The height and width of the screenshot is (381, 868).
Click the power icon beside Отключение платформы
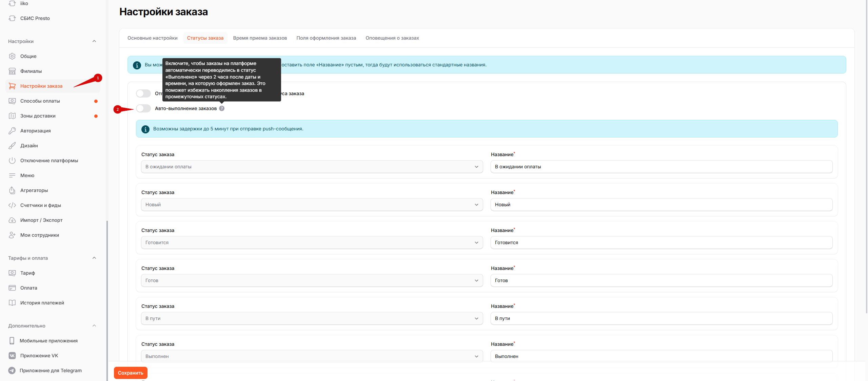coord(12,161)
